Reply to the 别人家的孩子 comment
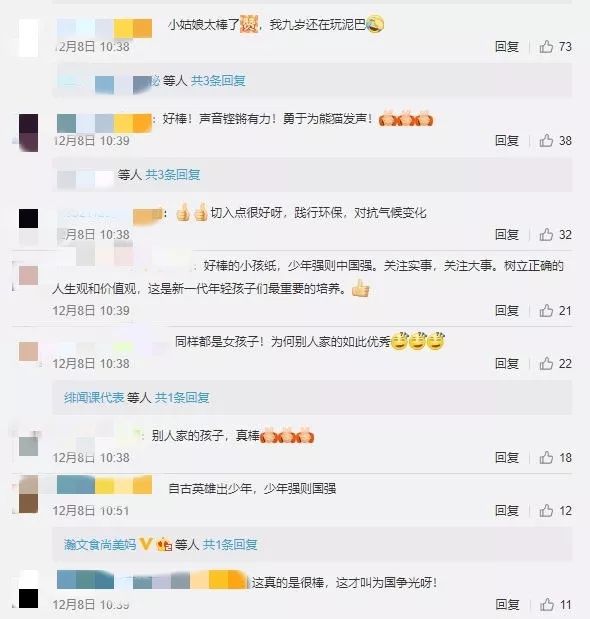Screen dimensions: 590x619 pos(507,458)
